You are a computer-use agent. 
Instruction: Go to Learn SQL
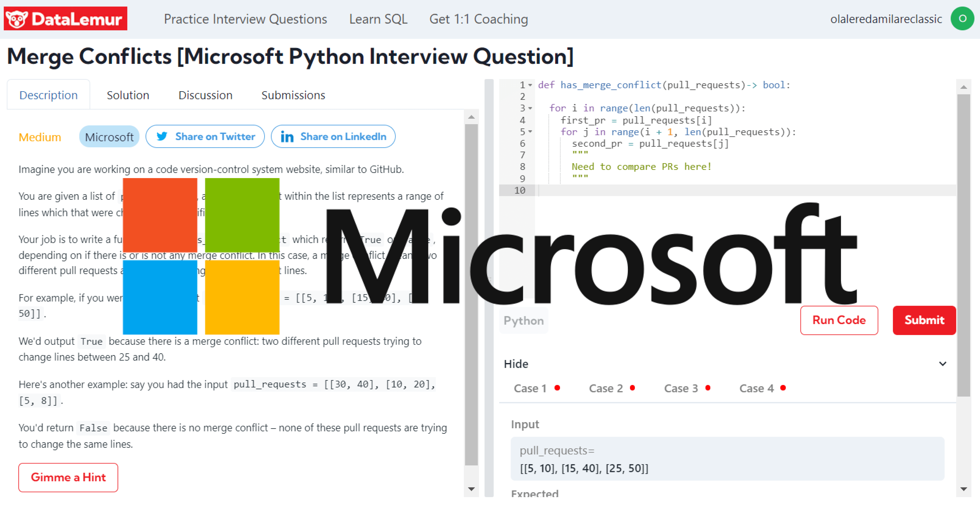click(x=378, y=19)
